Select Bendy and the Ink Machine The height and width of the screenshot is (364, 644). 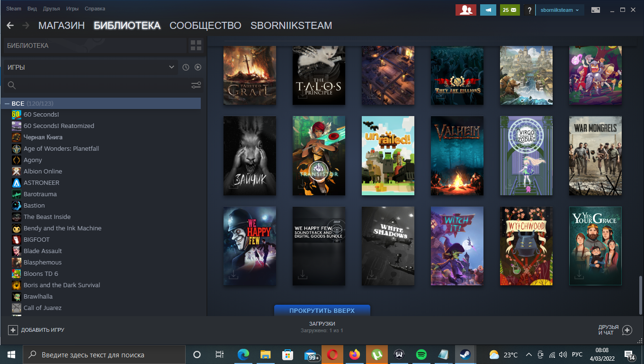[x=63, y=228]
